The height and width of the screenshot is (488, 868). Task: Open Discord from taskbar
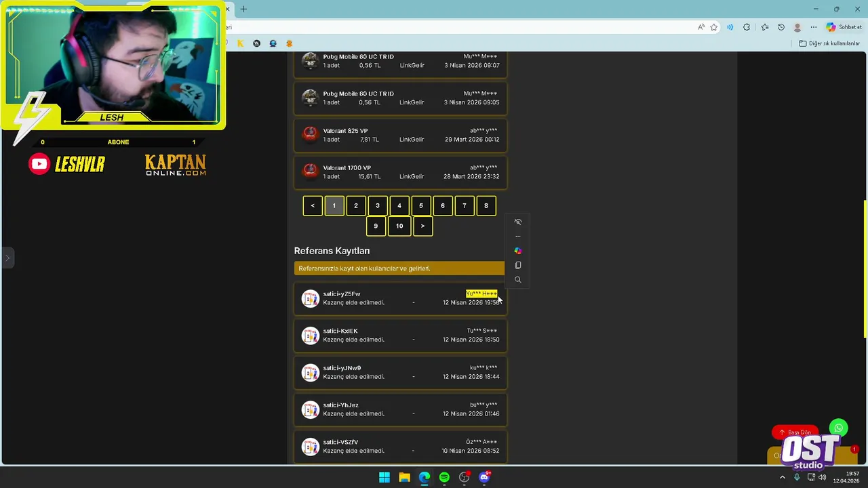[484, 477]
